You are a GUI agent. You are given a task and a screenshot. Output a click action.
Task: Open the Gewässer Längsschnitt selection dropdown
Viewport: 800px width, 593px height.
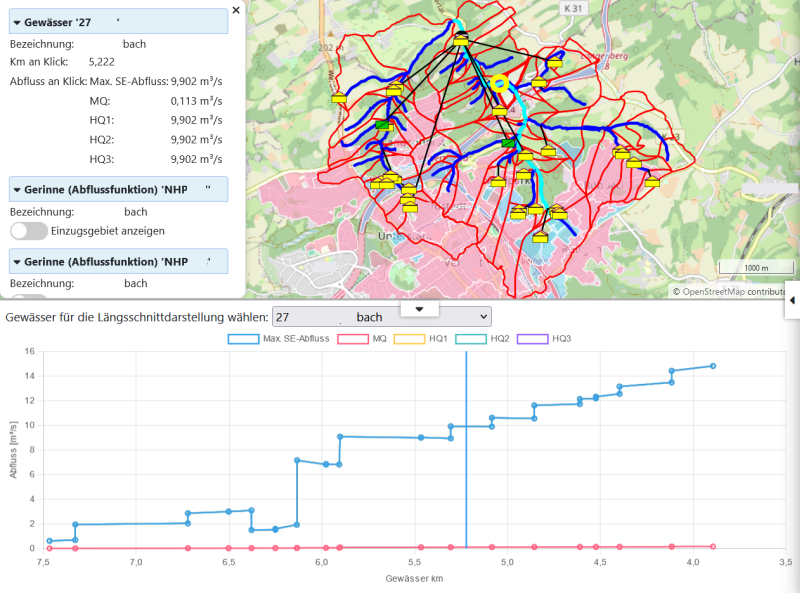(382, 317)
